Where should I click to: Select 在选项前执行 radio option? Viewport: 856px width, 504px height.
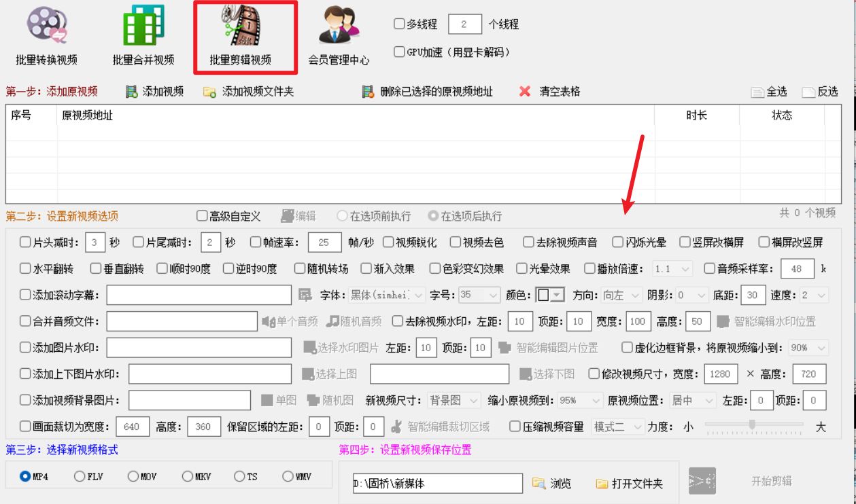click(x=343, y=216)
